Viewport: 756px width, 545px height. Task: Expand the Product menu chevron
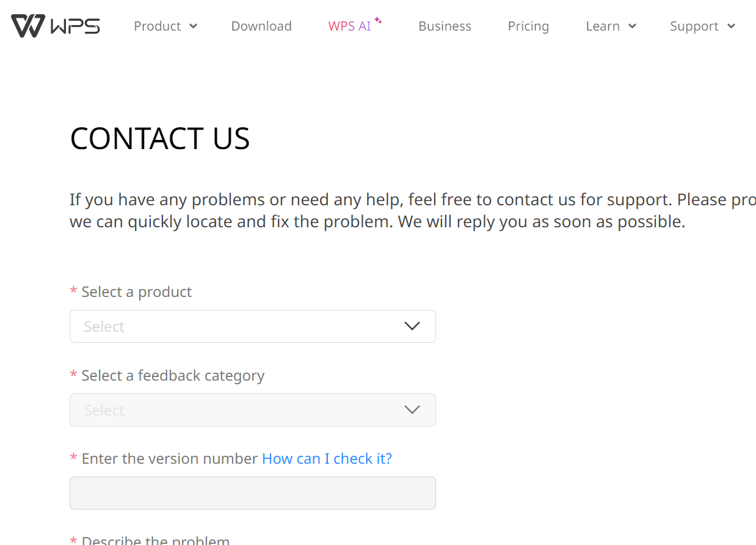(x=194, y=26)
